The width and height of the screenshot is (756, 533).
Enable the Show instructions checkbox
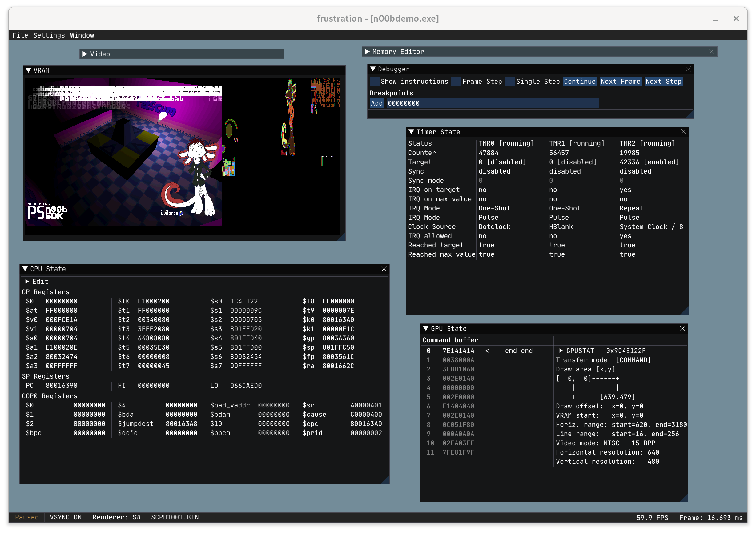click(x=374, y=82)
